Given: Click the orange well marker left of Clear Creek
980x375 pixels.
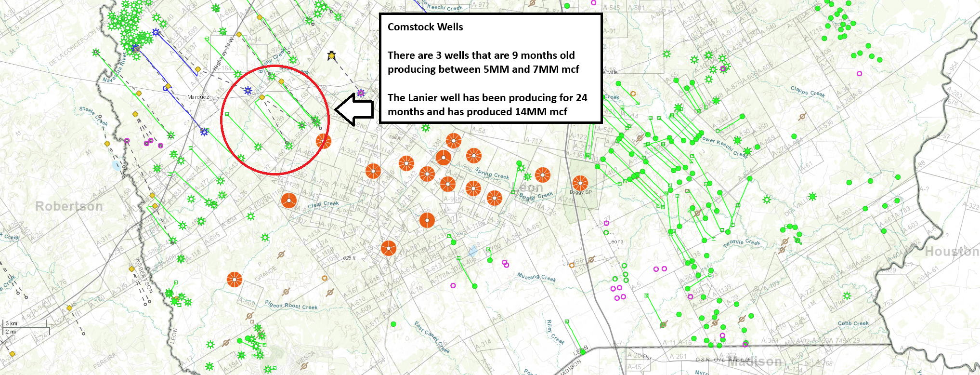Looking at the screenshot, I should point(288,201).
